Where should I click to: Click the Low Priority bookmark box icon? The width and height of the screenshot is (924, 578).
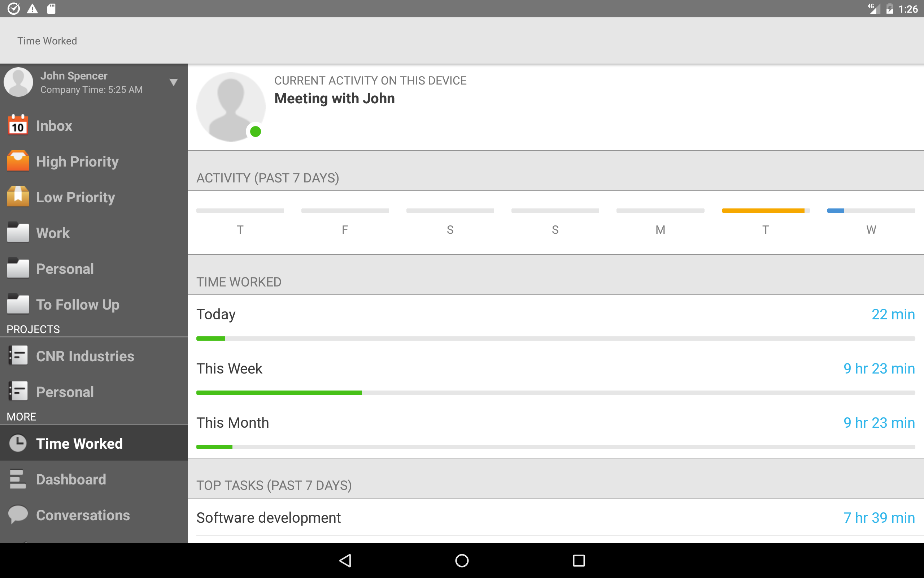(18, 197)
